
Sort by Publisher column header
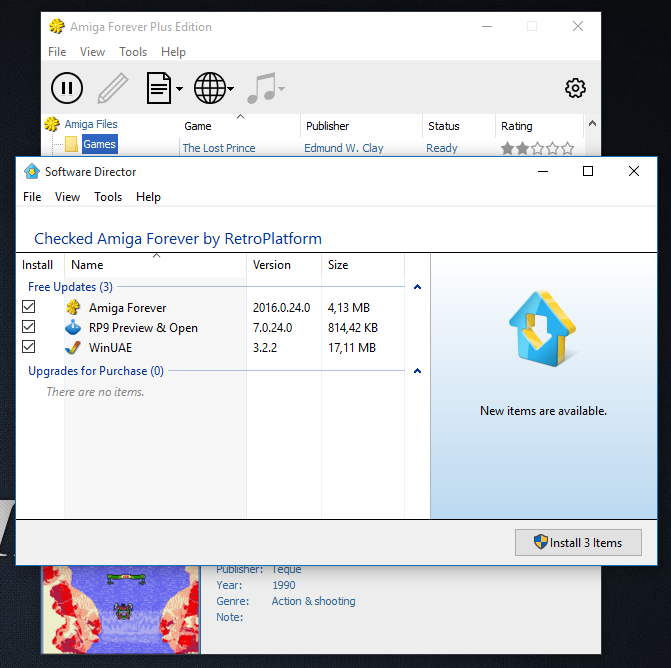pos(362,126)
